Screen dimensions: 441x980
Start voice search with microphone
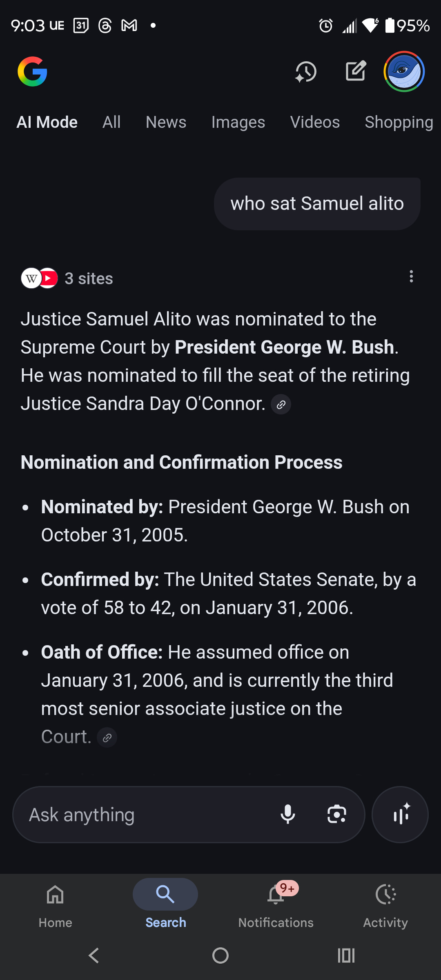[288, 815]
